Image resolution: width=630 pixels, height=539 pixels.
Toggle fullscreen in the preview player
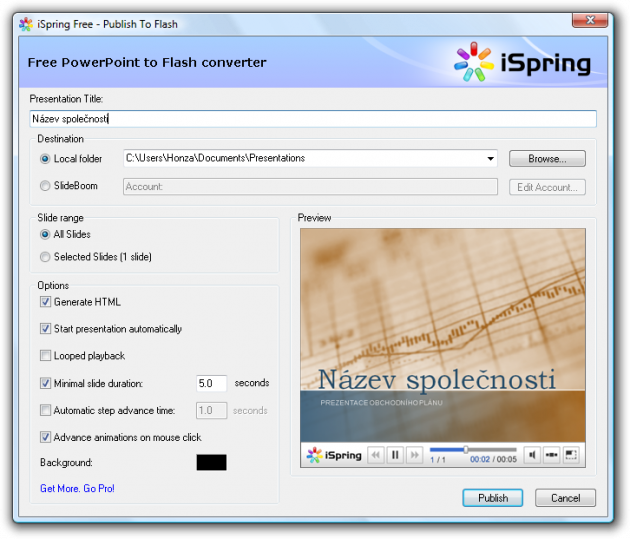coord(571,455)
